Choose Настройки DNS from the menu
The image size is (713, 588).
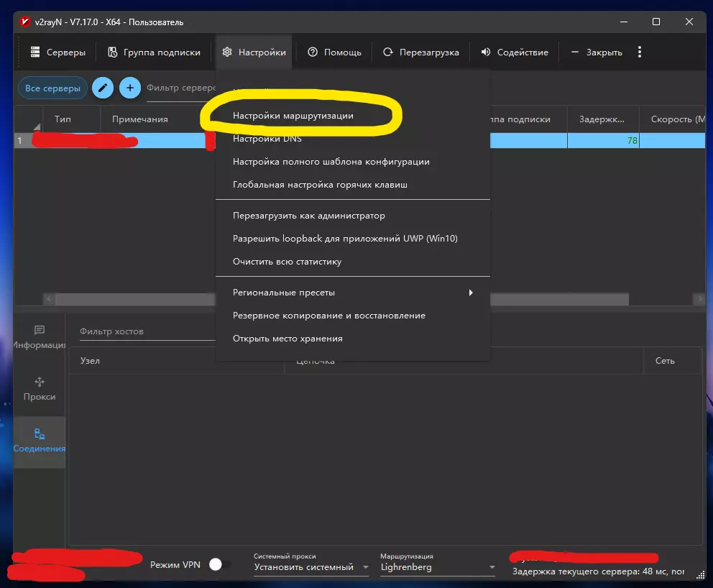(x=267, y=139)
